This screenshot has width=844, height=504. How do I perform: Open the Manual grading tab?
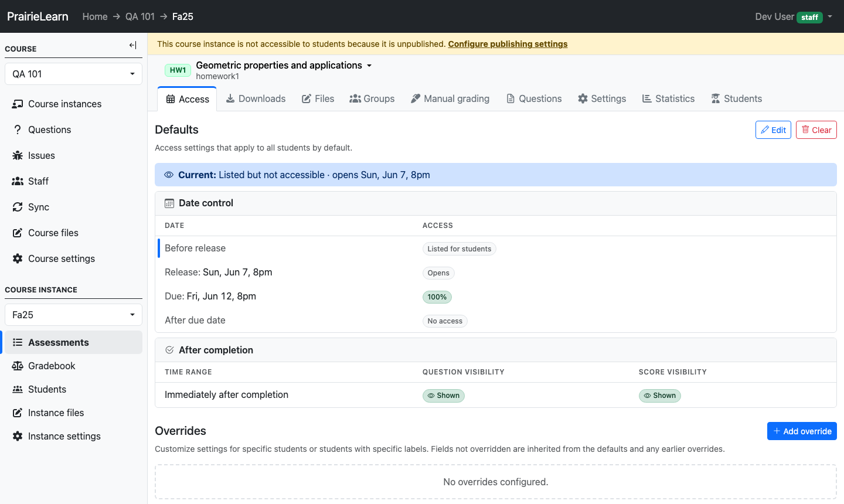(450, 98)
